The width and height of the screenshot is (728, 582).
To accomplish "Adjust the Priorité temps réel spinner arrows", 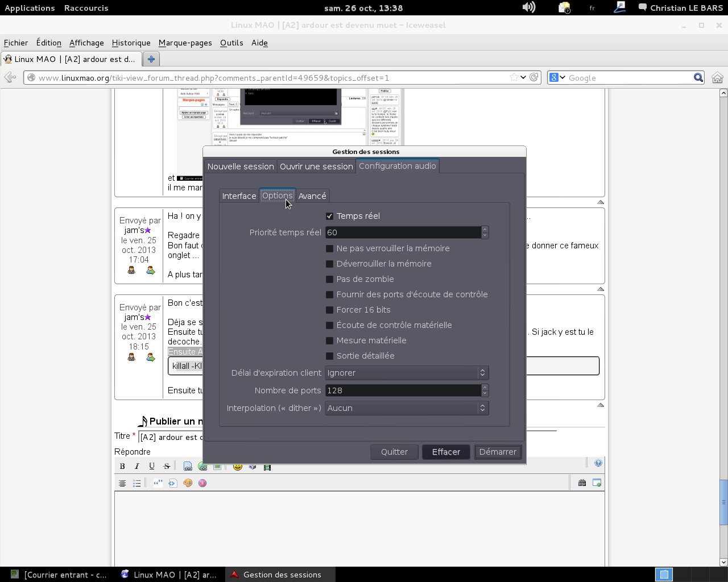I will pos(485,232).
